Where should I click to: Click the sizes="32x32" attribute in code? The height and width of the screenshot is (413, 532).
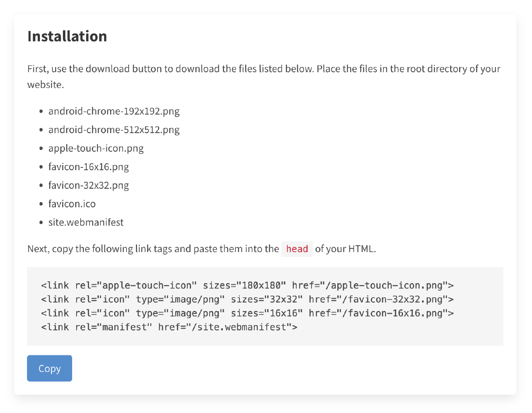(266, 299)
